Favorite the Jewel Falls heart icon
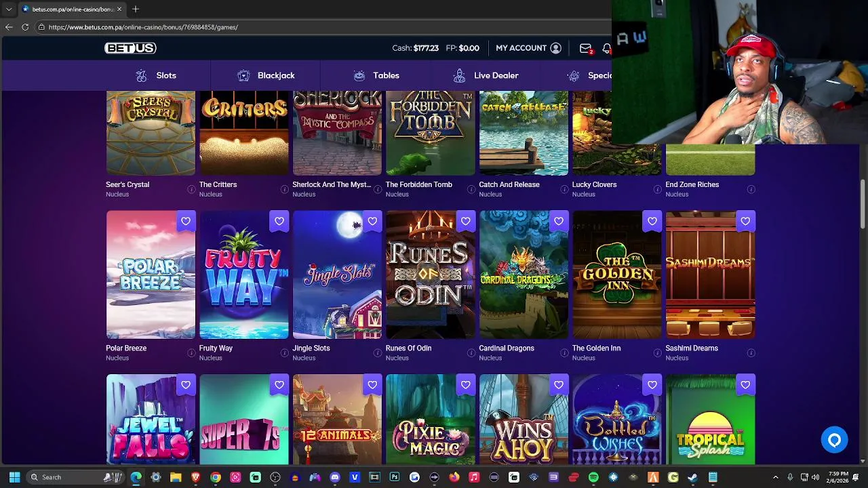The image size is (868, 488). click(186, 385)
